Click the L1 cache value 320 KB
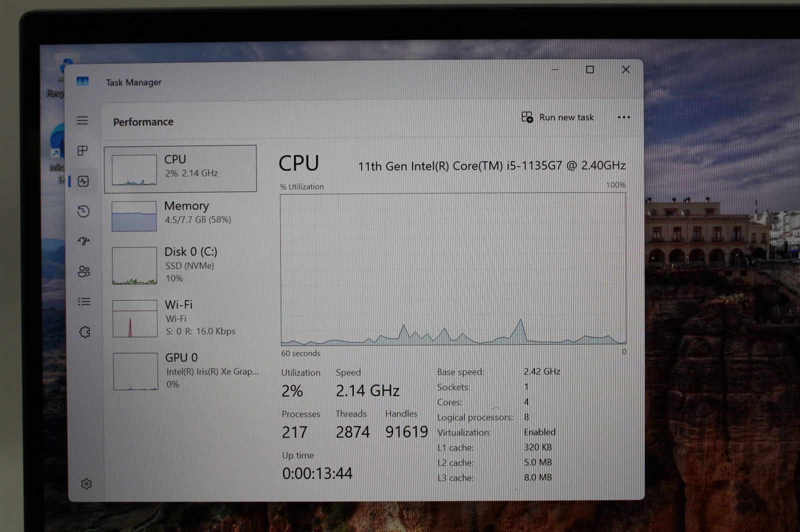800x532 pixels. point(538,447)
